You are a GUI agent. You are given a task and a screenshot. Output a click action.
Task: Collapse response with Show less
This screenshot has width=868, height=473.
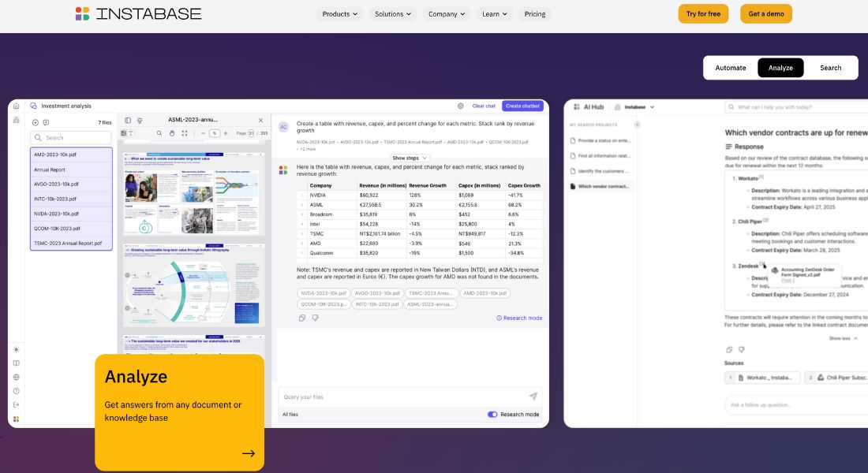pos(843,338)
